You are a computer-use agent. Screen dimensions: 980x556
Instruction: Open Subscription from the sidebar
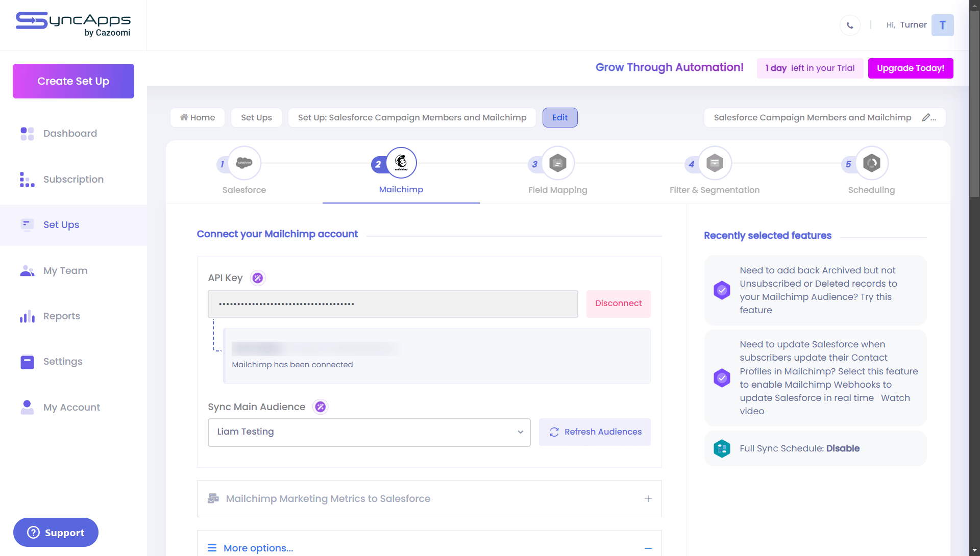73,180
